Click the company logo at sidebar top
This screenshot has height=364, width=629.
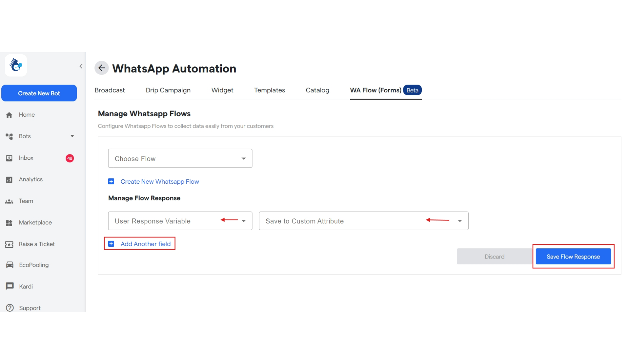click(16, 65)
